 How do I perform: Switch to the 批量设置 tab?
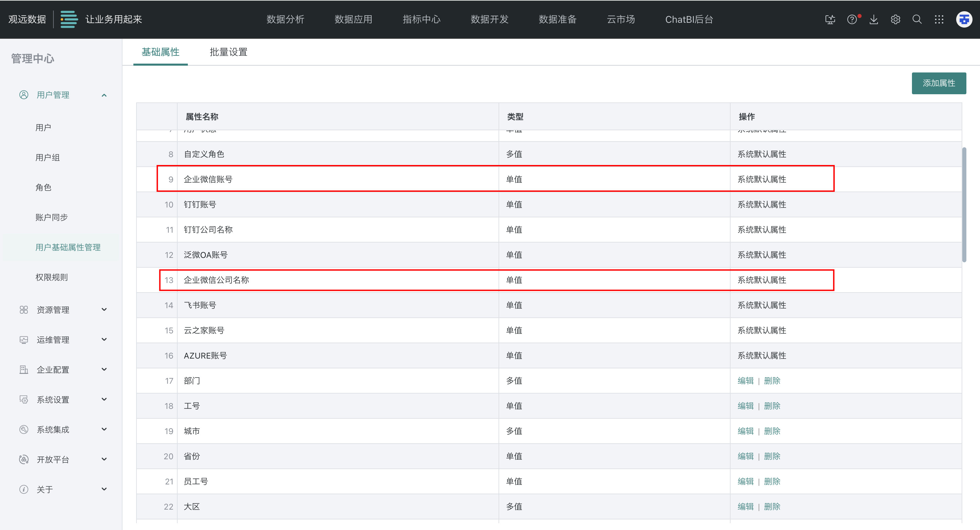(x=228, y=52)
